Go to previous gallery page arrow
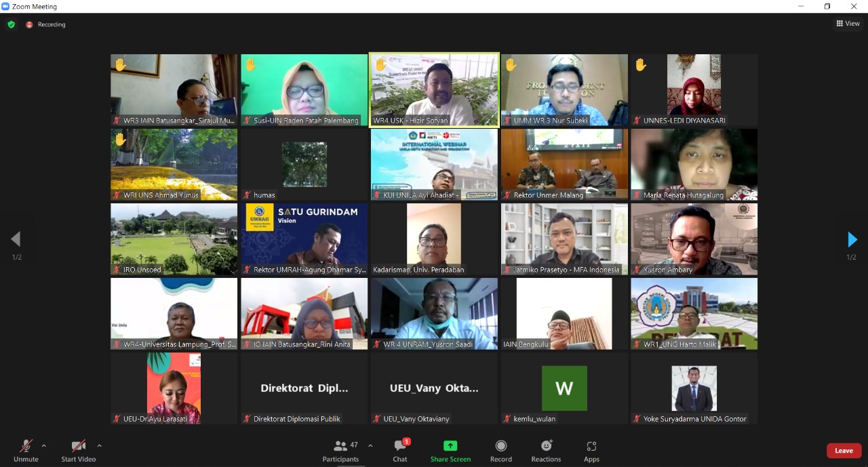Image resolution: width=868 pixels, height=467 pixels. (x=16, y=239)
